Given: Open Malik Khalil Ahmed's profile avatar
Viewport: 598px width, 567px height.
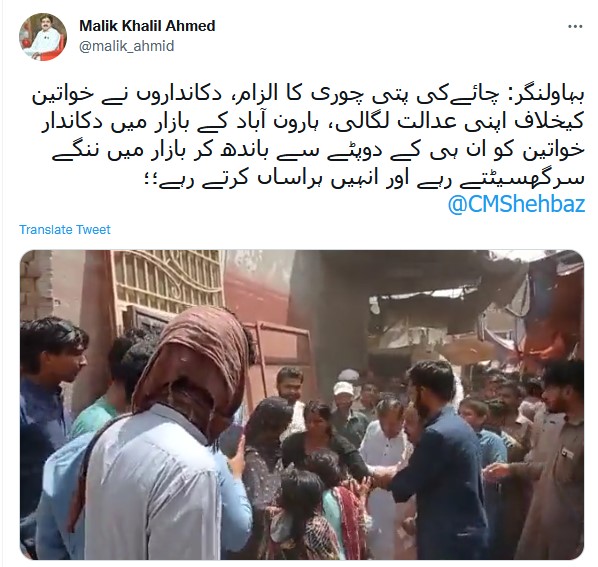Looking at the screenshot, I should (43, 37).
